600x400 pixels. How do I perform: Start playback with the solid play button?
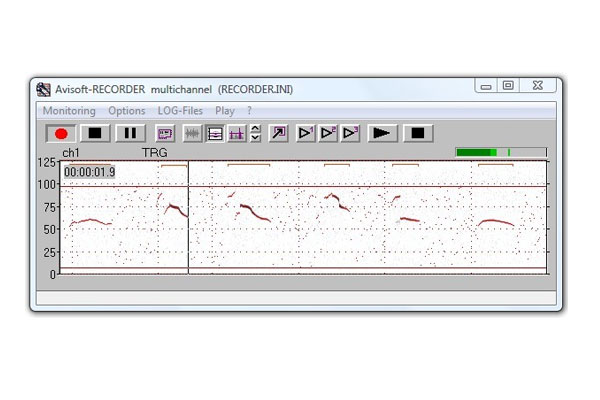click(x=382, y=134)
